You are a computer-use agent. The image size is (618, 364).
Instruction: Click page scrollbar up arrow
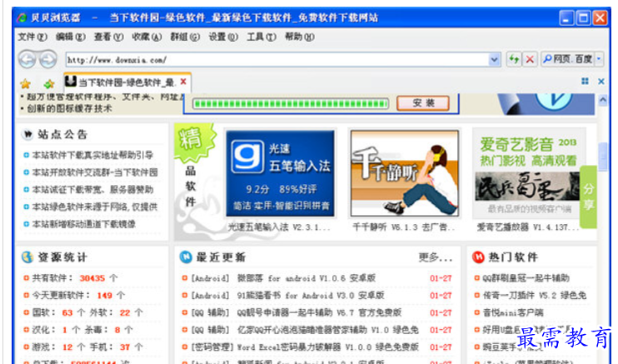603,100
